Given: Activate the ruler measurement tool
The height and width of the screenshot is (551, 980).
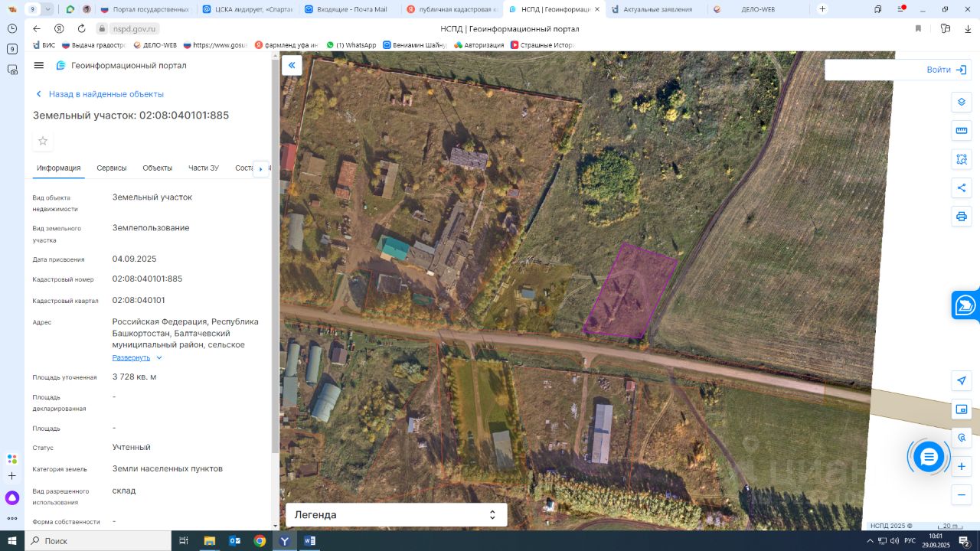Looking at the screenshot, I should [962, 130].
